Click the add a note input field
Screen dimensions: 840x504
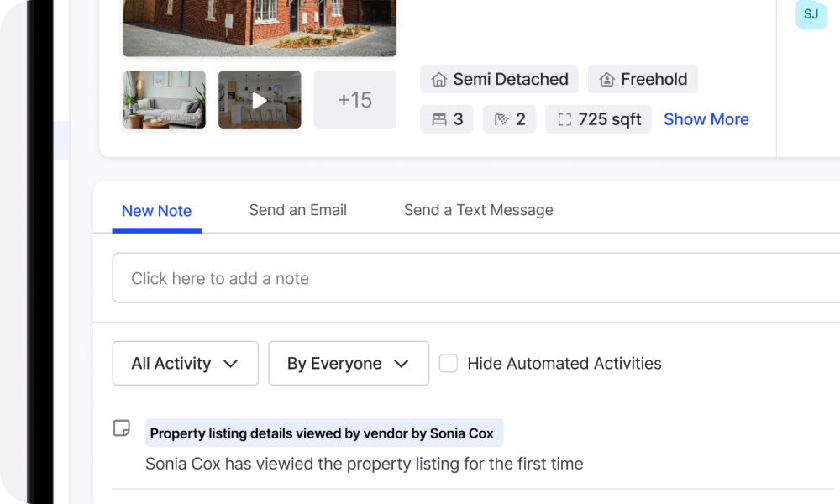(x=470, y=278)
